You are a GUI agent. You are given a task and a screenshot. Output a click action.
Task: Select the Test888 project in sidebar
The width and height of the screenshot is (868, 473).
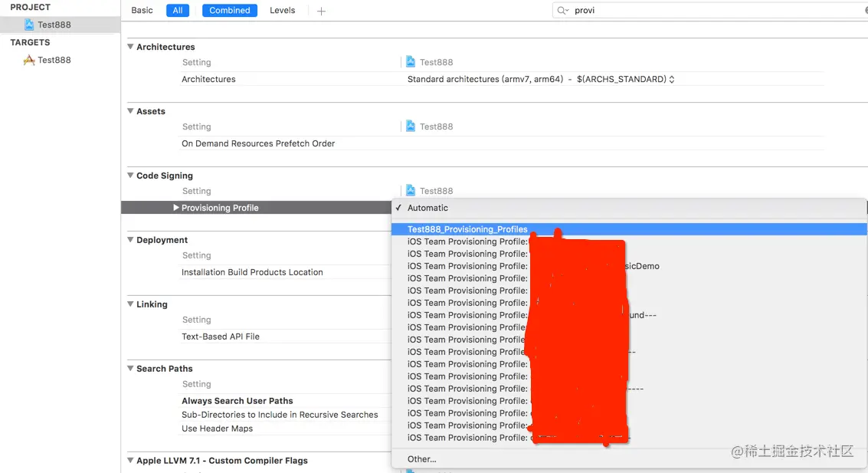[60, 25]
